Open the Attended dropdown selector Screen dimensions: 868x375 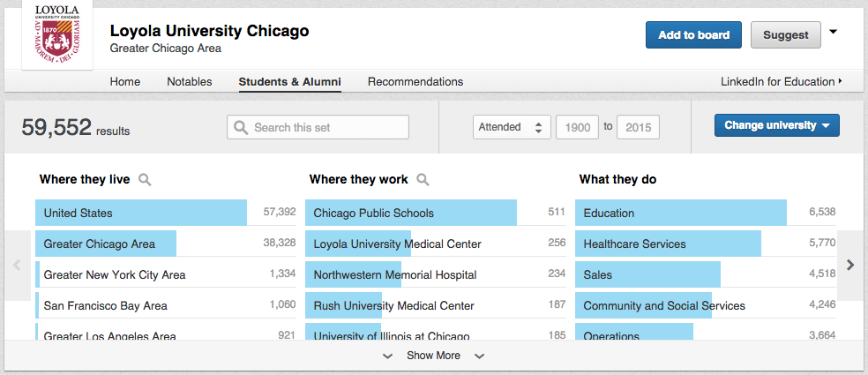point(512,127)
